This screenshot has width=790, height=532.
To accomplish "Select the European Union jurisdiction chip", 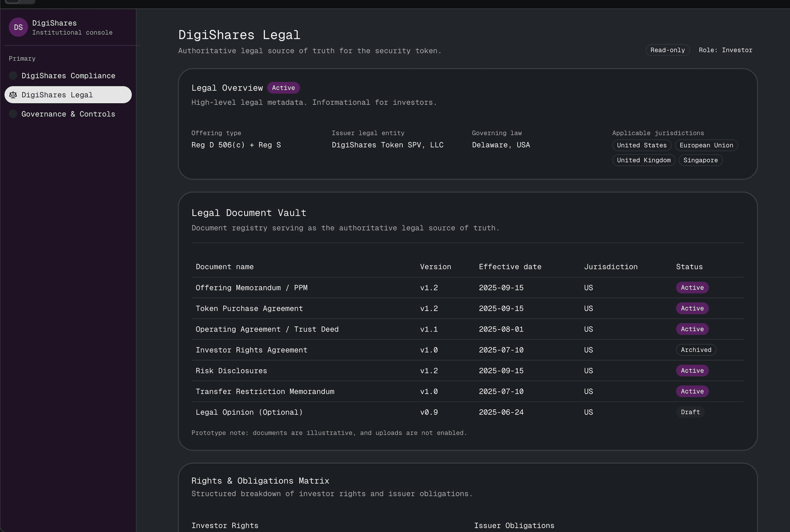I will point(706,145).
